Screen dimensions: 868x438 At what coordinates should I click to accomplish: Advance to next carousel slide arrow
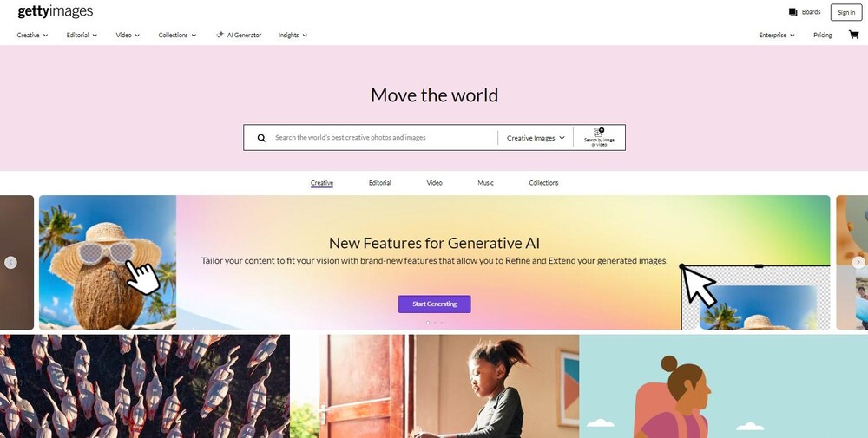coord(858,262)
